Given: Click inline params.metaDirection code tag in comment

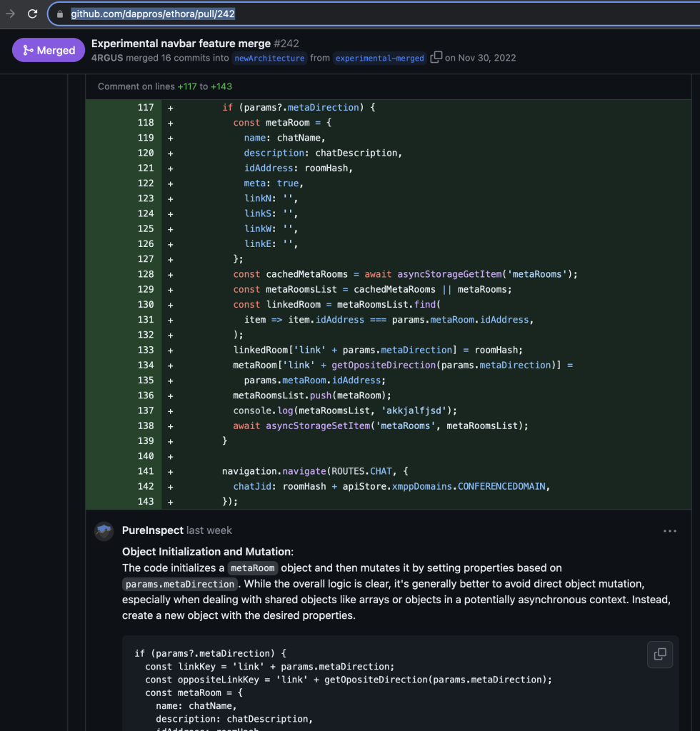Looking at the screenshot, I should point(180,584).
